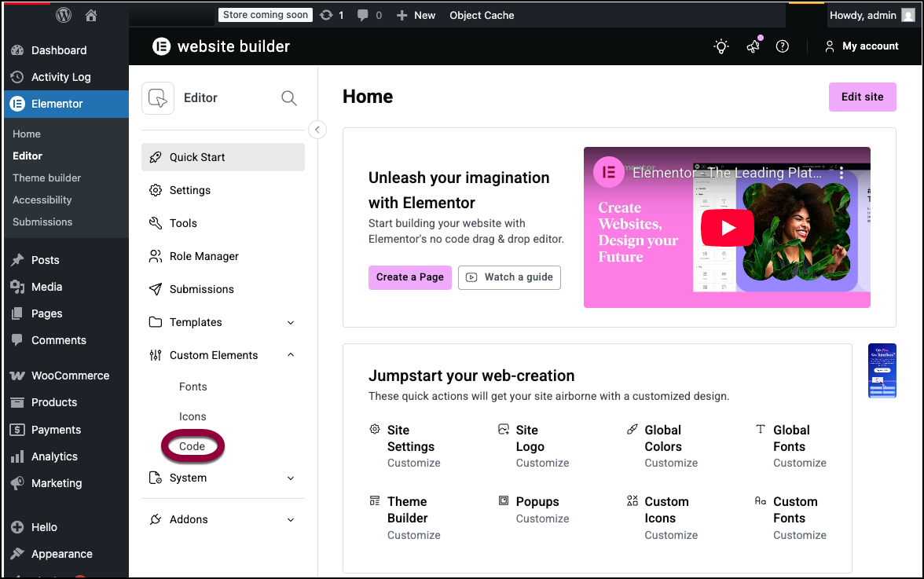Viewport: 924px width, 579px height.
Task: Open Role Manager in Editor menu
Action: (x=203, y=256)
